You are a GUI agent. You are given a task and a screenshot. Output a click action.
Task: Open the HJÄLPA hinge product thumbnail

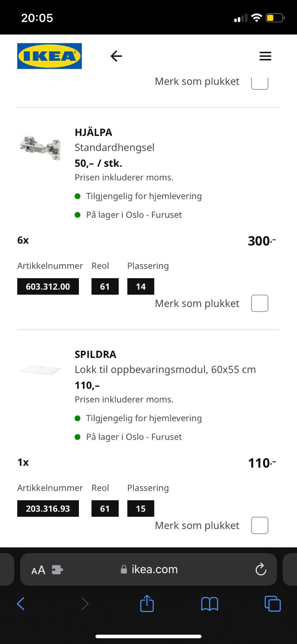40,148
